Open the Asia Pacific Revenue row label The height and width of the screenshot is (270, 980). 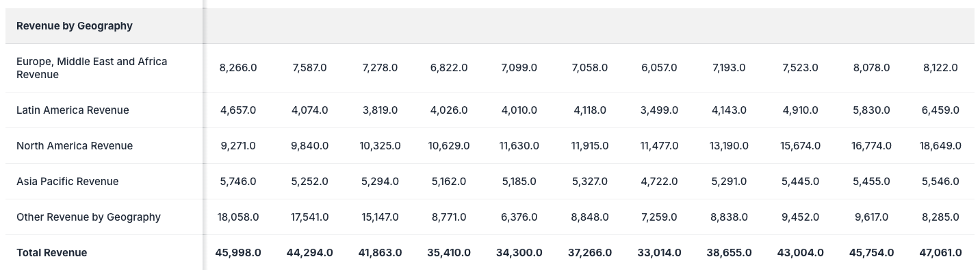coord(68,182)
